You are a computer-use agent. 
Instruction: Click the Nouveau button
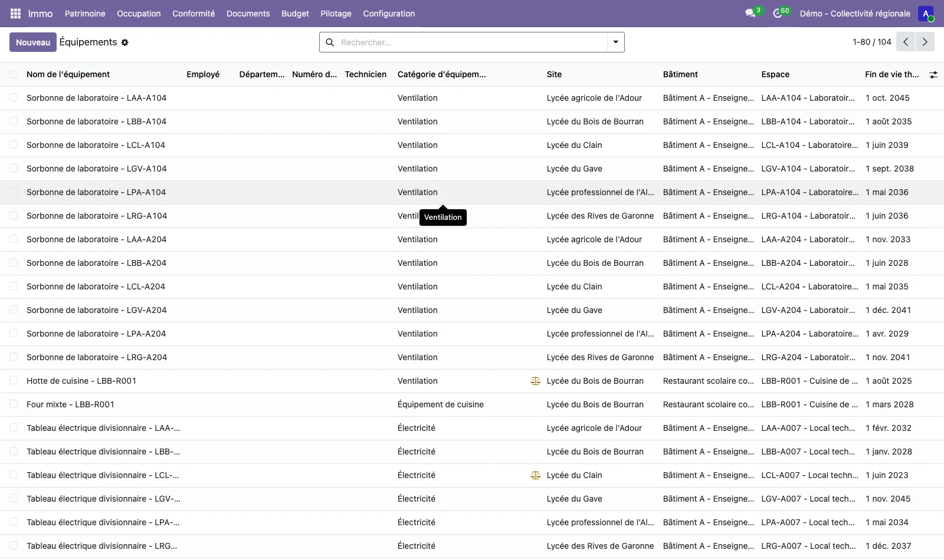[x=33, y=42]
